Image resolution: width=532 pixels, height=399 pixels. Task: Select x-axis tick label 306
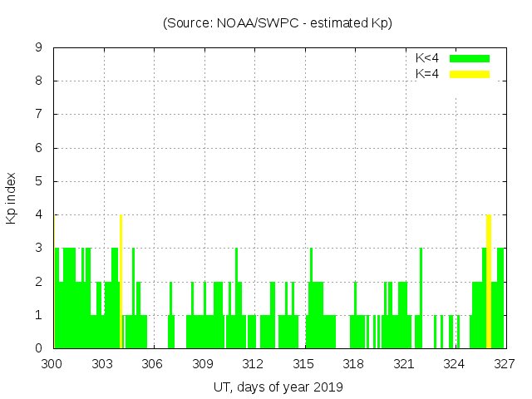153,363
